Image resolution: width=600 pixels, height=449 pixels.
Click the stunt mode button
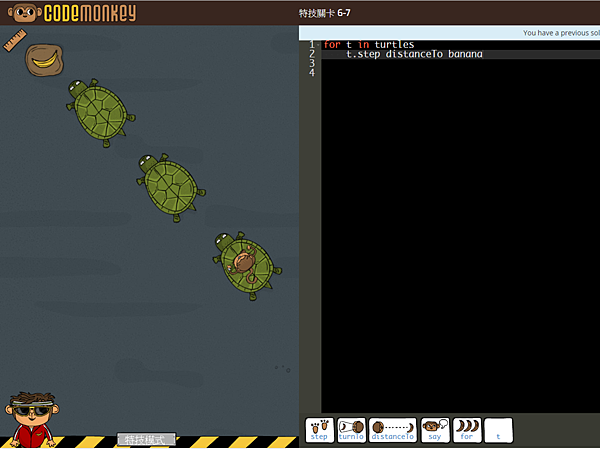click(x=146, y=439)
